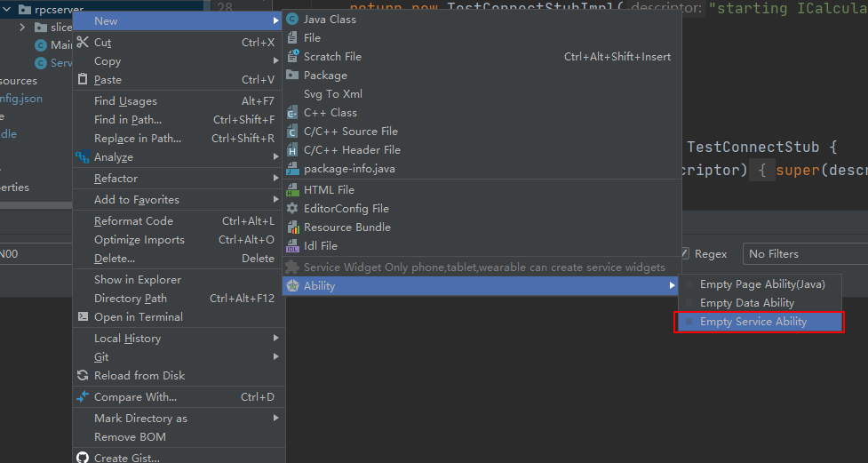Viewport: 868px width, 463px height.
Task: Open the Copy submenu arrow
Action: [275, 61]
